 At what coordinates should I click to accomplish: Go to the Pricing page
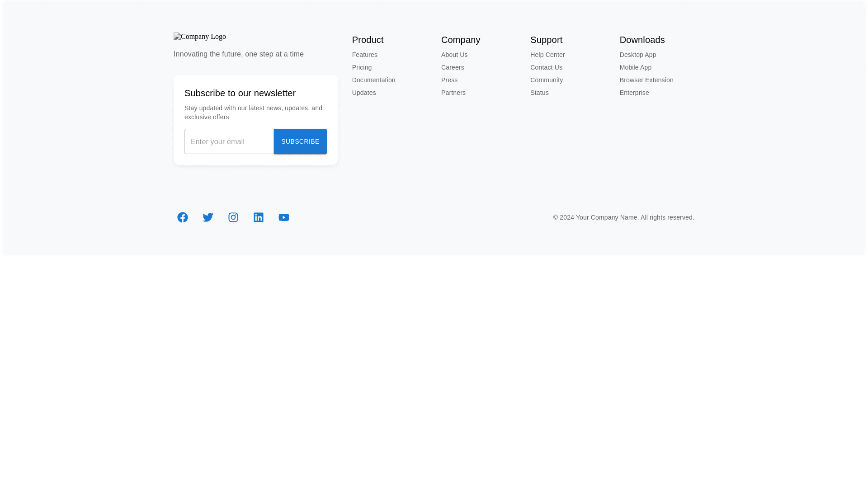click(x=362, y=67)
